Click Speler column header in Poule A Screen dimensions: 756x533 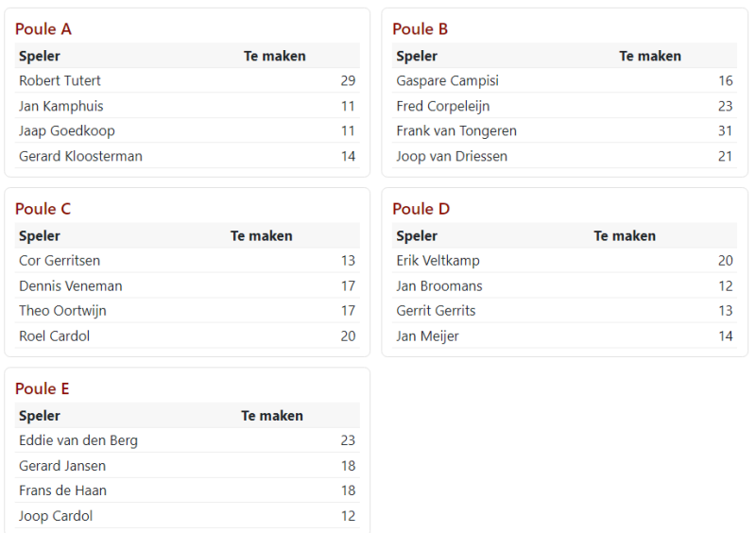pos(40,56)
